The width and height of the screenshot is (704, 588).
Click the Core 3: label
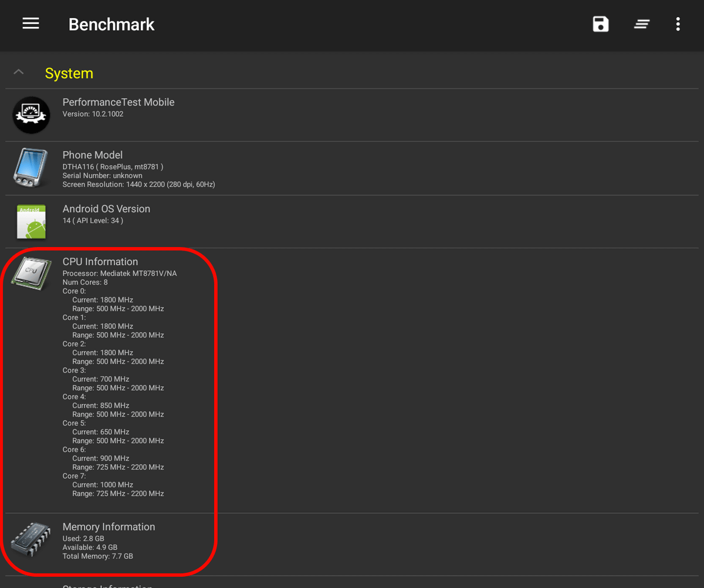(75, 370)
